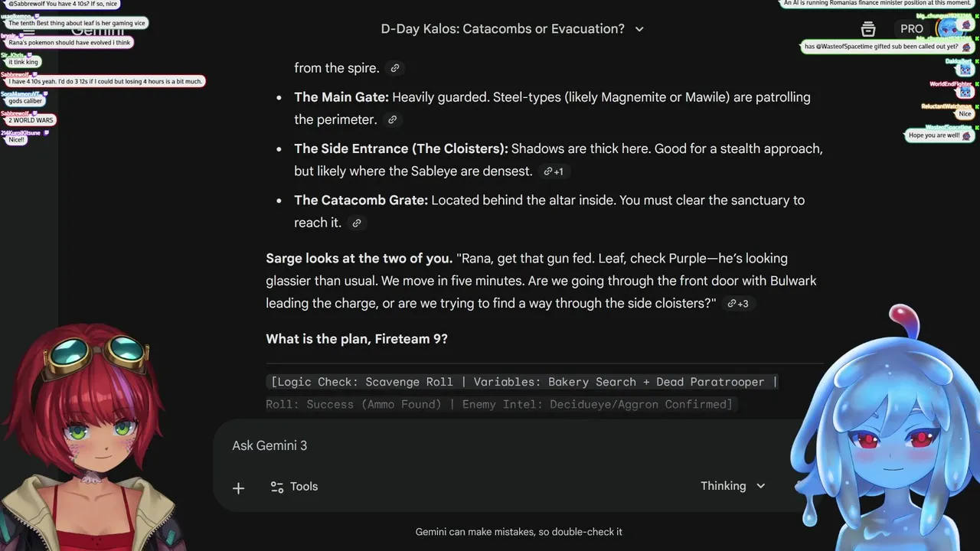Viewport: 980px width, 551px height.
Task: Focus the "Ask Gemini 3" input field
Action: tap(459, 445)
